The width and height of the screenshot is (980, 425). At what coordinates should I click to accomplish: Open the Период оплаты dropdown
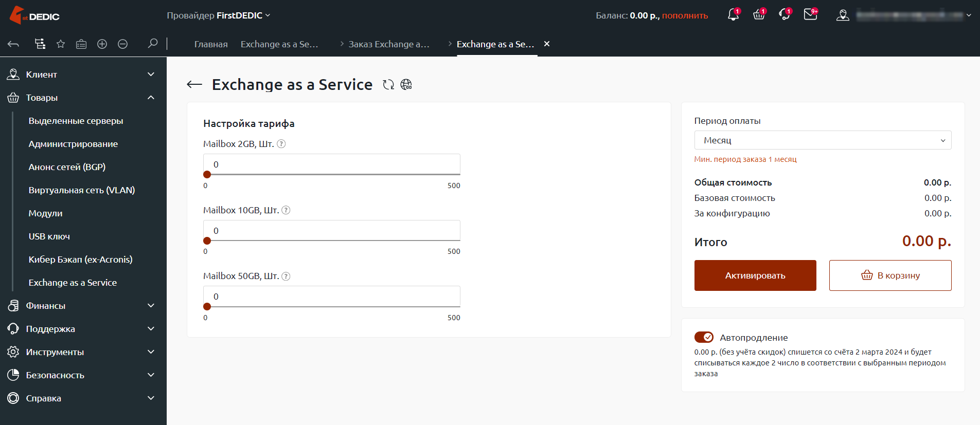coord(823,140)
